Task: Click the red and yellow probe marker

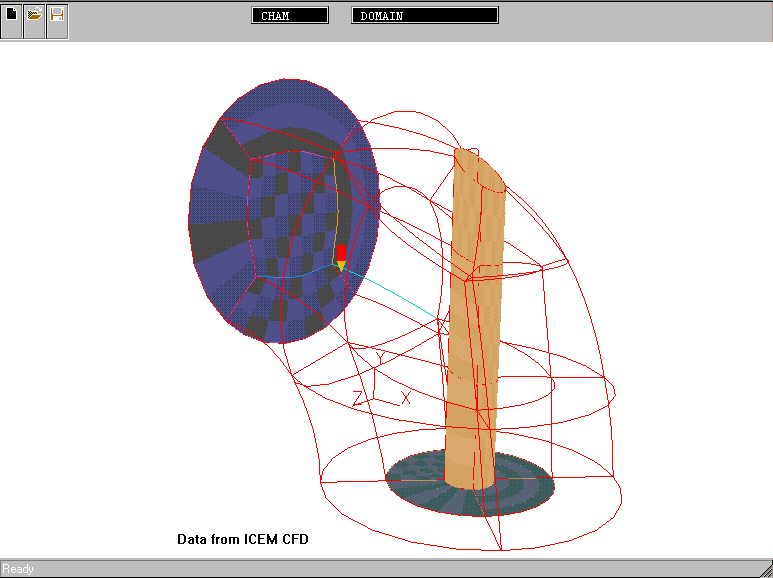Action: 341,257
